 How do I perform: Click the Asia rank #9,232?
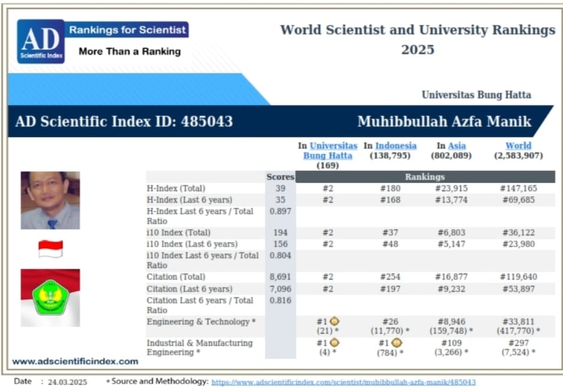pos(451,289)
